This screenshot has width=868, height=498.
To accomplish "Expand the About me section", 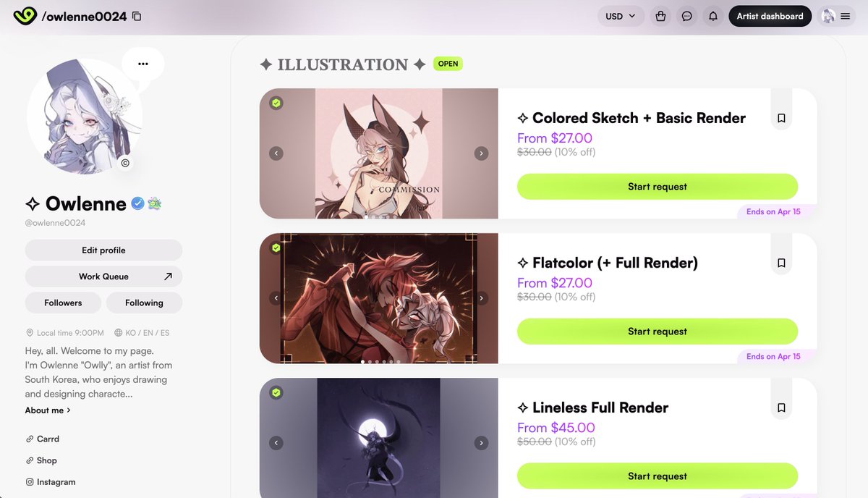I will 48,410.
